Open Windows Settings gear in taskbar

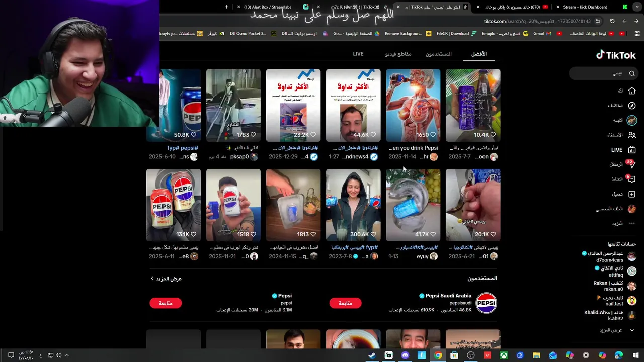click(586, 355)
